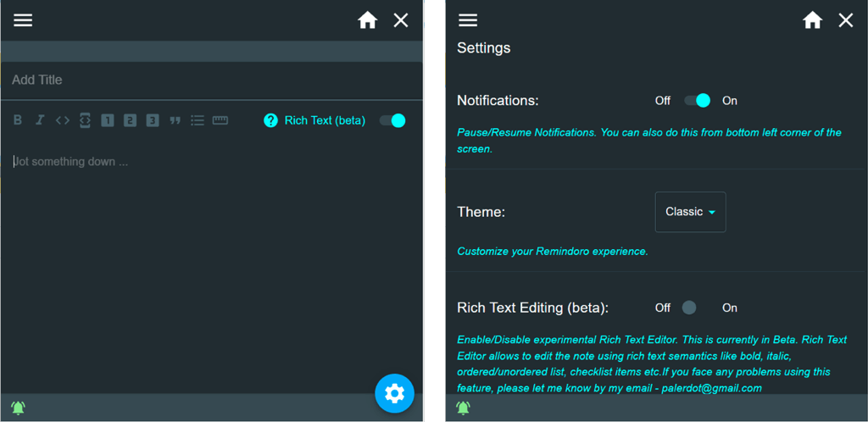Insert a bulleted list
The height and width of the screenshot is (422, 868).
[x=198, y=120]
